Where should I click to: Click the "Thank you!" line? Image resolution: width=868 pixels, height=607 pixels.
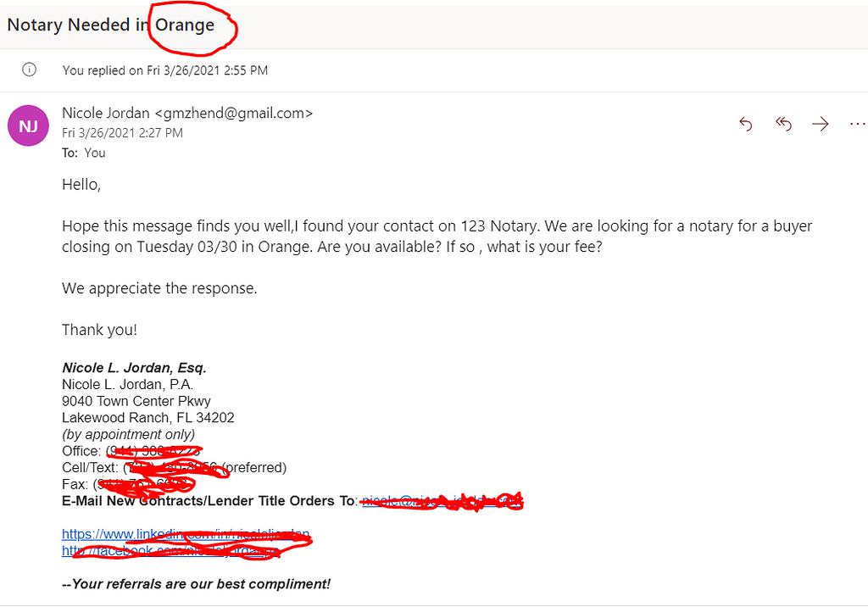(99, 330)
